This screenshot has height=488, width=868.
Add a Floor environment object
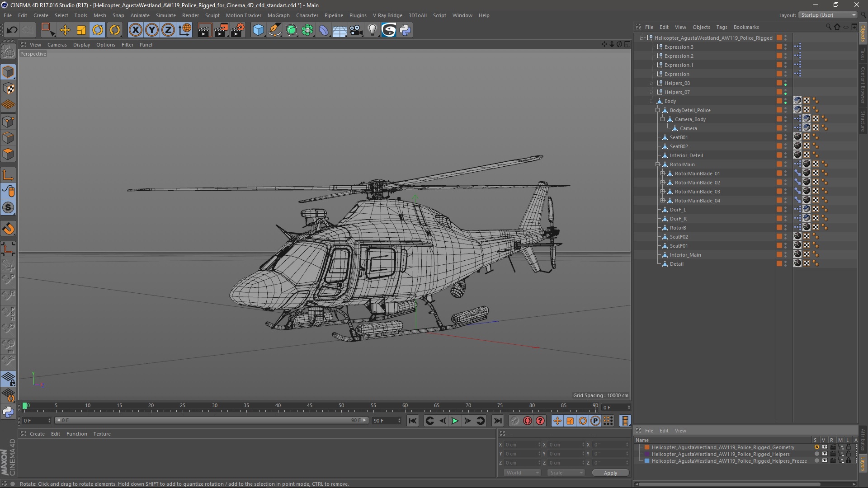pyautogui.click(x=340, y=30)
